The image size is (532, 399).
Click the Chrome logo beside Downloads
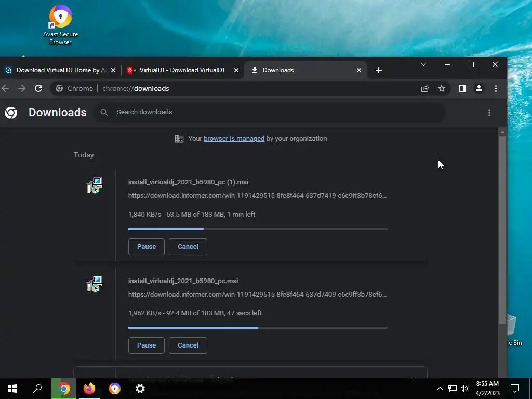(11, 113)
